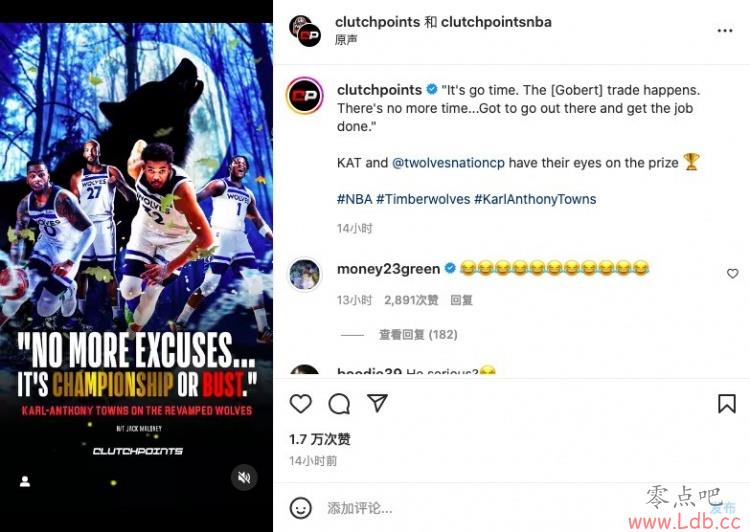Open the #KarlAnthonyTowns hashtag
This screenshot has width=750, height=532.
click(535, 199)
